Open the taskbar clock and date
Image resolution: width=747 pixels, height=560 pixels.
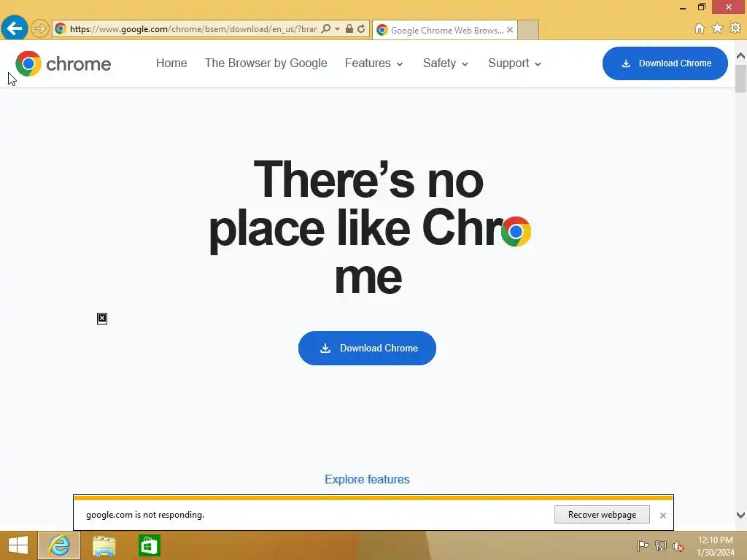pyautogui.click(x=716, y=546)
